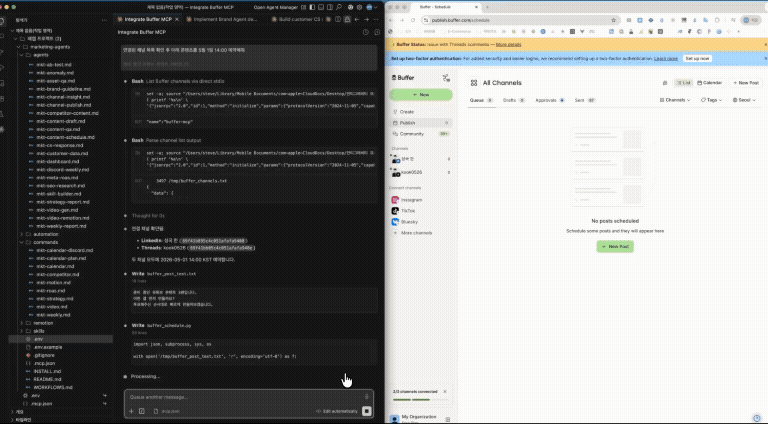Toggle Edit automatically mode

[x=336, y=411]
